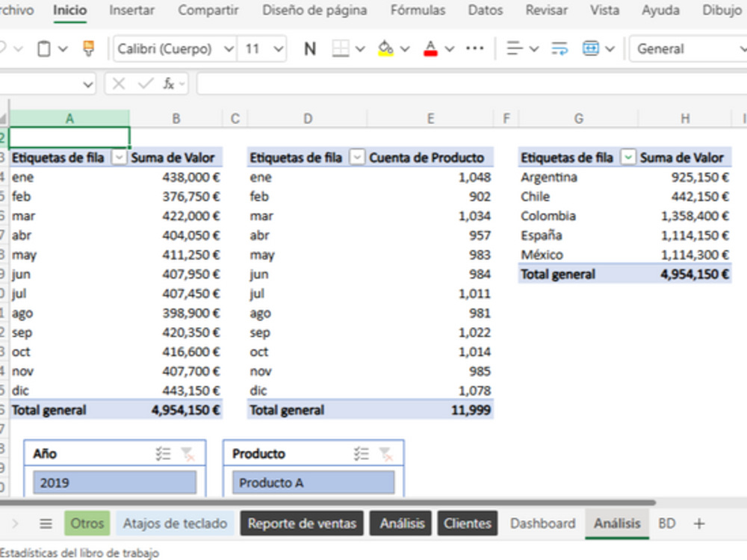The width and height of the screenshot is (747, 560).
Task: Switch to Atajos de teclado sheet
Action: click(175, 523)
